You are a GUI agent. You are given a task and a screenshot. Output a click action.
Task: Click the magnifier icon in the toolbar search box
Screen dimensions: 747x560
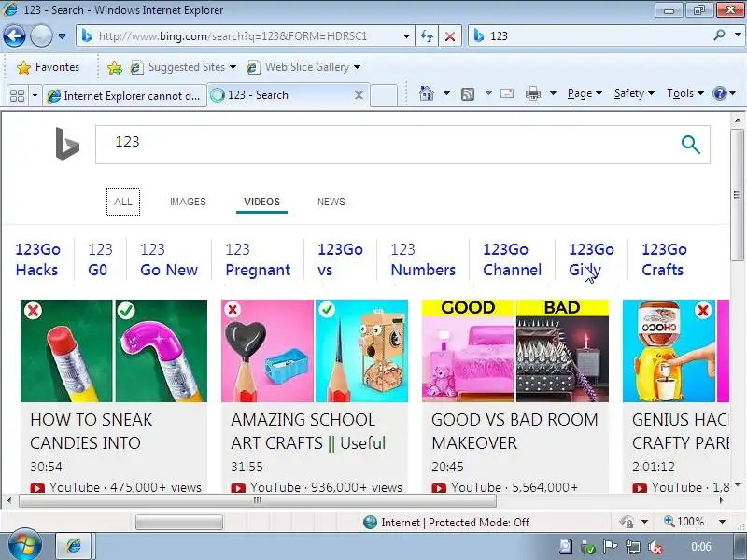719,35
